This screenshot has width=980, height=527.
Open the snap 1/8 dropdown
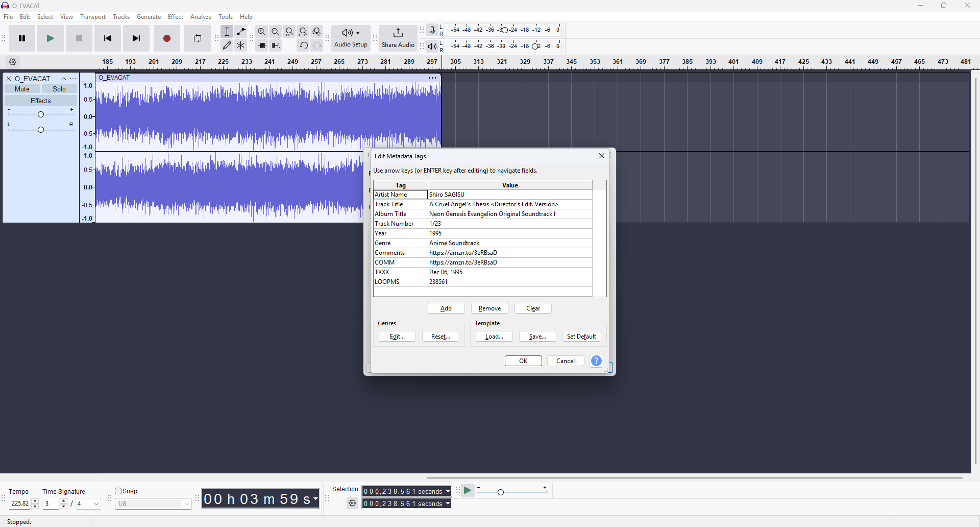point(153,504)
